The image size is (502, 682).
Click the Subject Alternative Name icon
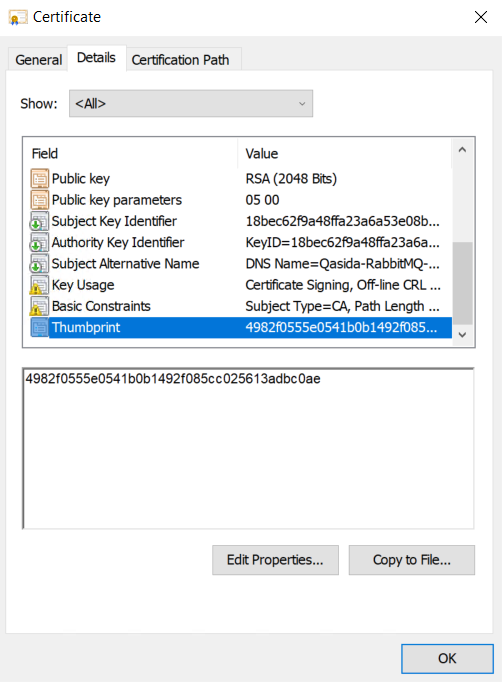[x=39, y=264]
